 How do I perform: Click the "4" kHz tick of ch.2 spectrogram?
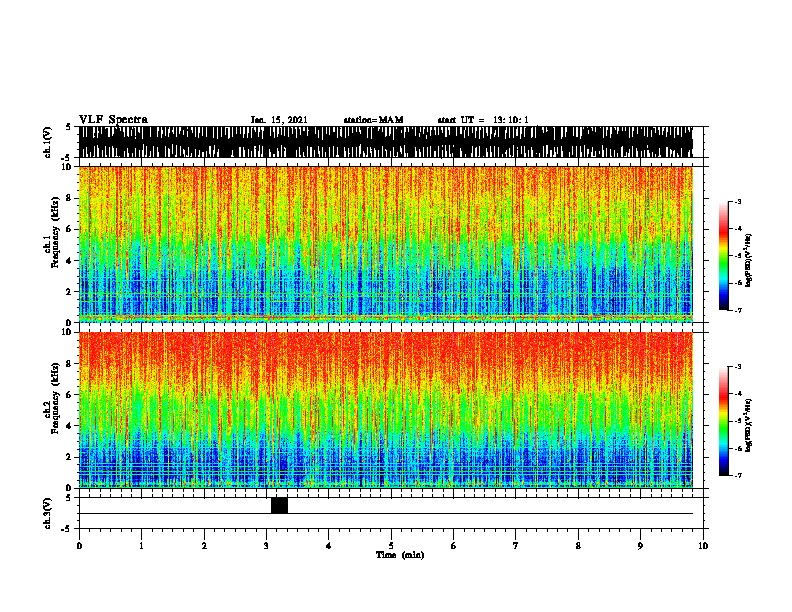70,426
